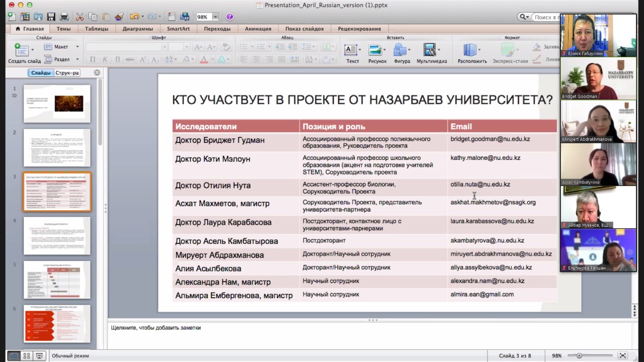Screen dimensions: 644x362
Task: Open the Анимация ribbon tab
Action: click(x=258, y=29)
